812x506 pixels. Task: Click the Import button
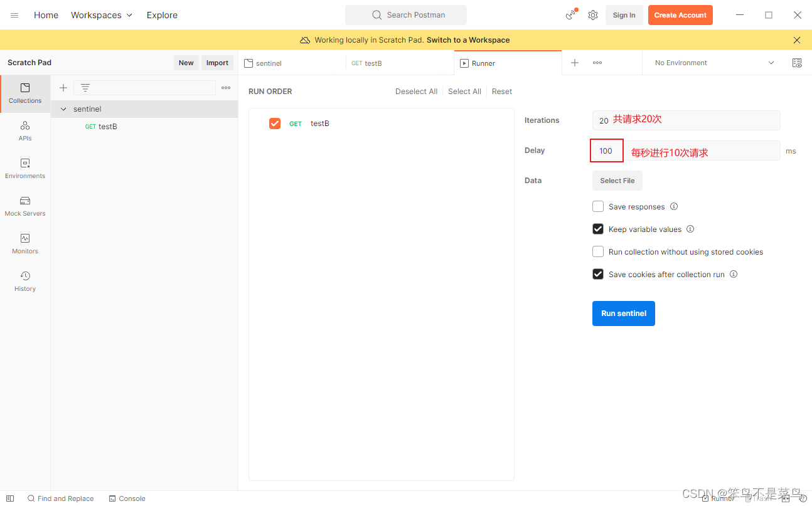(x=217, y=63)
